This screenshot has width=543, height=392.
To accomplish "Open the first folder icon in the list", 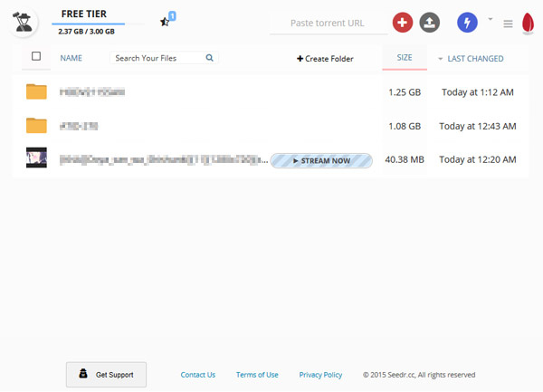I will point(36,91).
